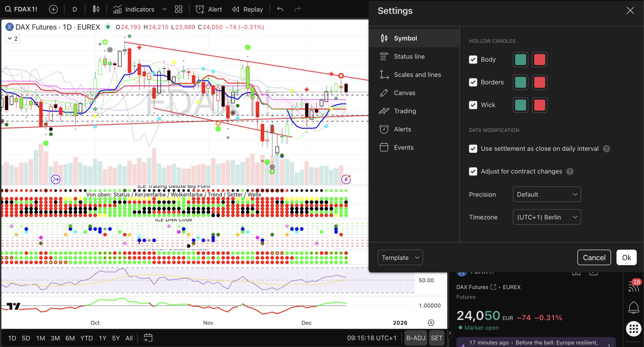
Task: Select the Scales and lines tab
Action: (x=417, y=75)
